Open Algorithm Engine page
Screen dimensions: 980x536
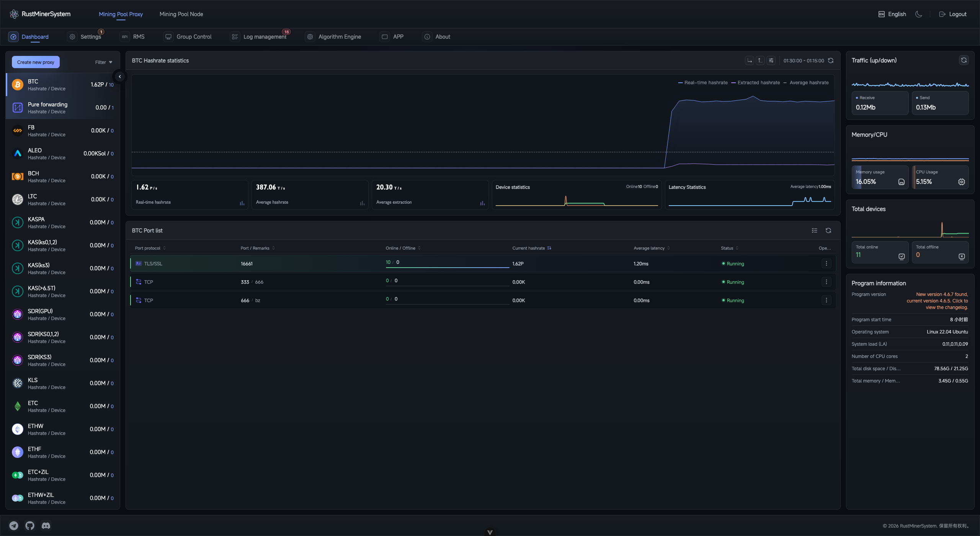coord(333,37)
